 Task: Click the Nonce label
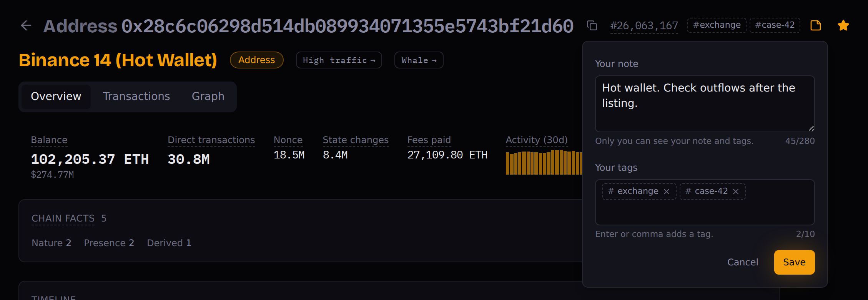[288, 140]
